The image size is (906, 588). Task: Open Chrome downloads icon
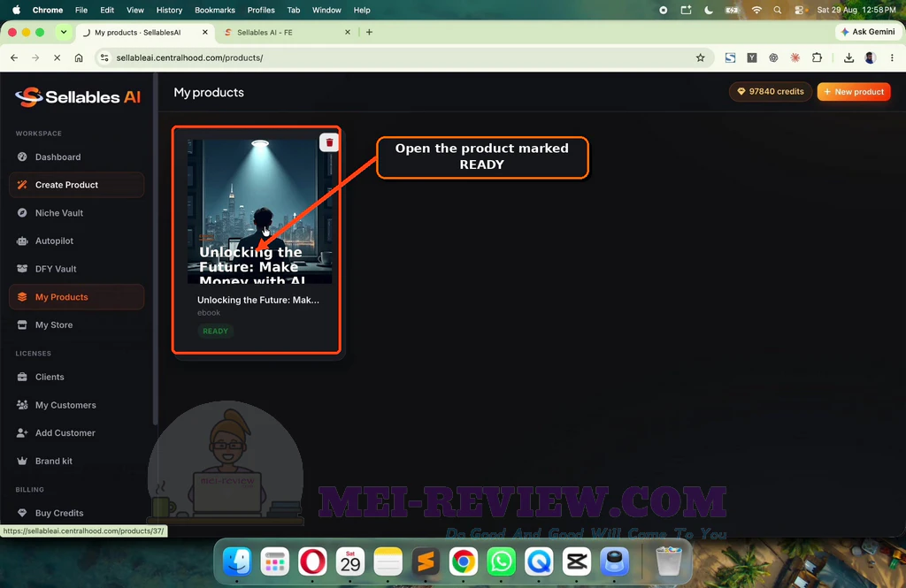848,57
